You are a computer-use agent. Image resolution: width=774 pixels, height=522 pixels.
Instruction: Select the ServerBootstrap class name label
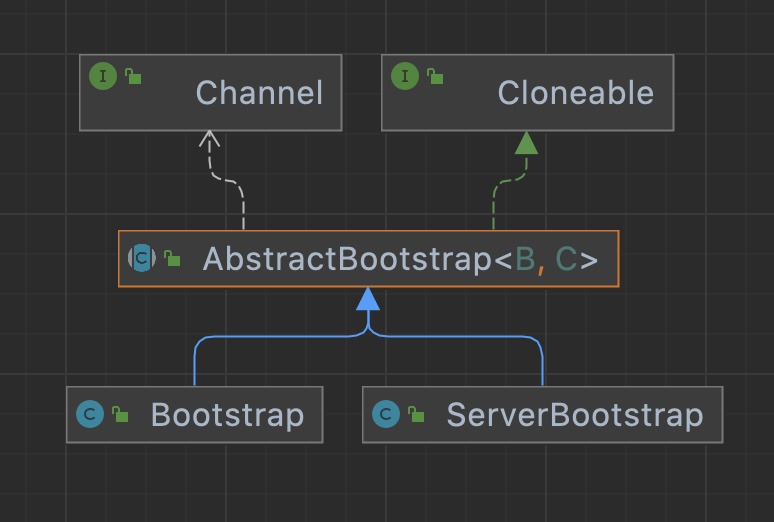coord(574,414)
